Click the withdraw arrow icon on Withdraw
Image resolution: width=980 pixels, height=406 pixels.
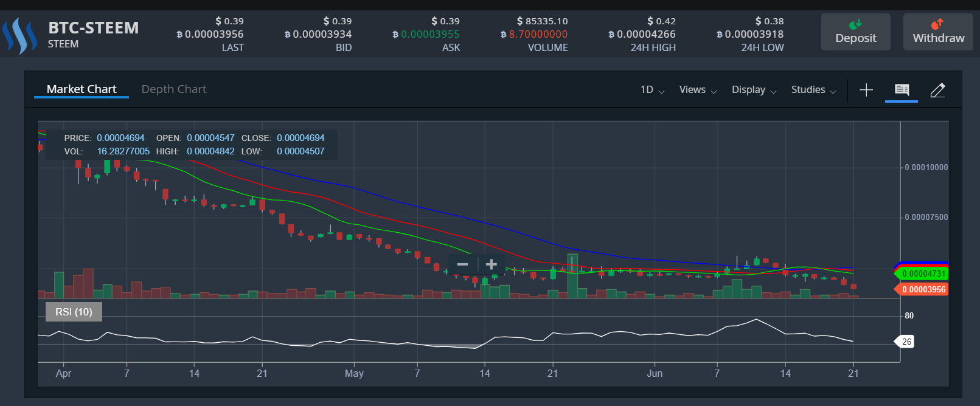tap(937, 24)
